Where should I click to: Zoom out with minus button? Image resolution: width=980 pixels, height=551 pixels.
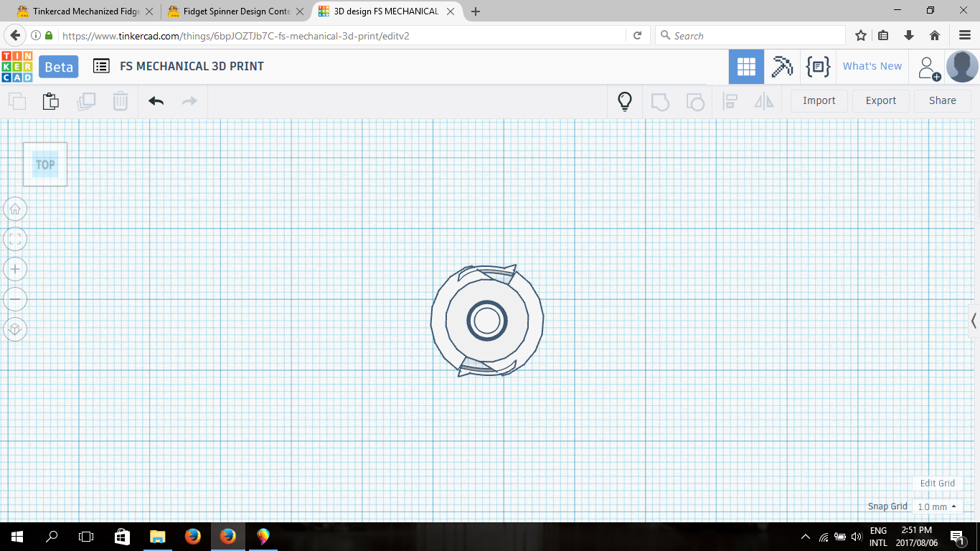(15, 299)
